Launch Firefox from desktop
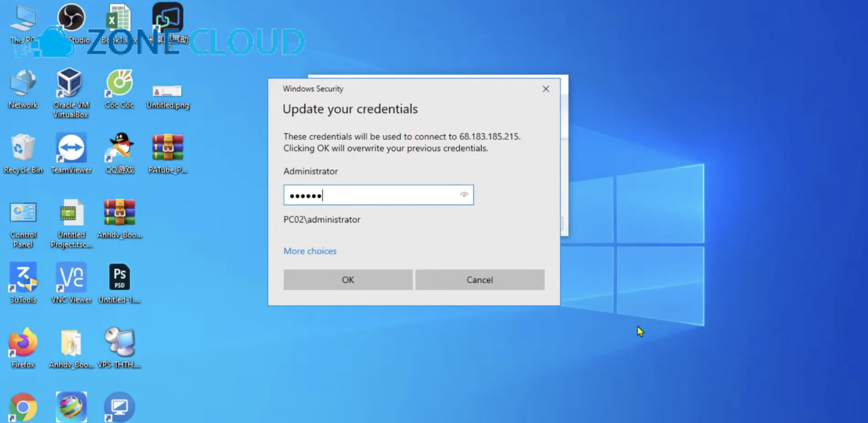 (x=23, y=348)
